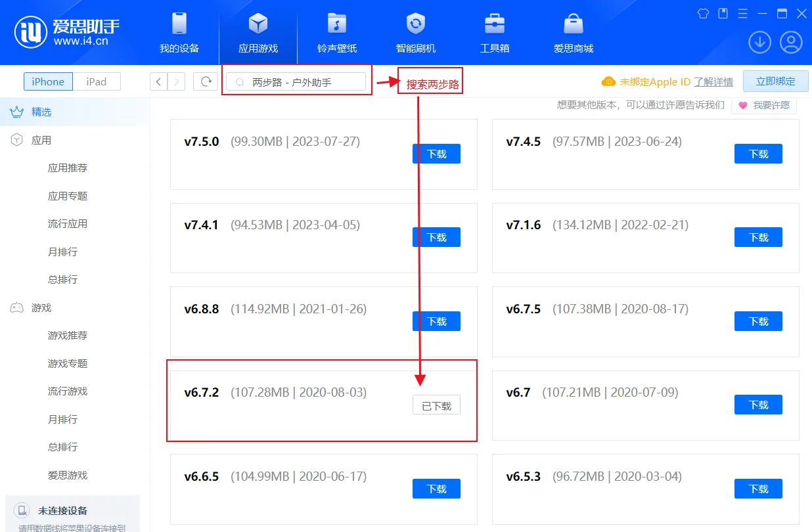Download version v7.4.1
812x532 pixels.
point(436,237)
